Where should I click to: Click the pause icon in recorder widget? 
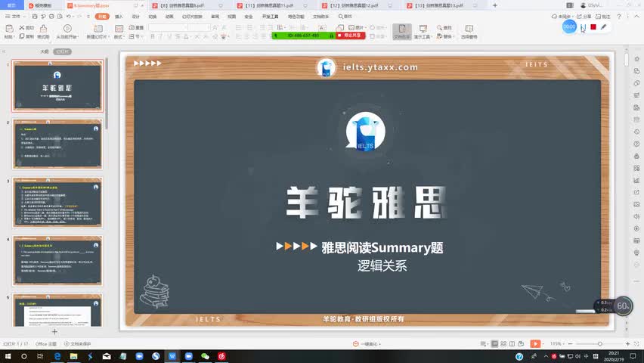pyautogui.click(x=583, y=27)
